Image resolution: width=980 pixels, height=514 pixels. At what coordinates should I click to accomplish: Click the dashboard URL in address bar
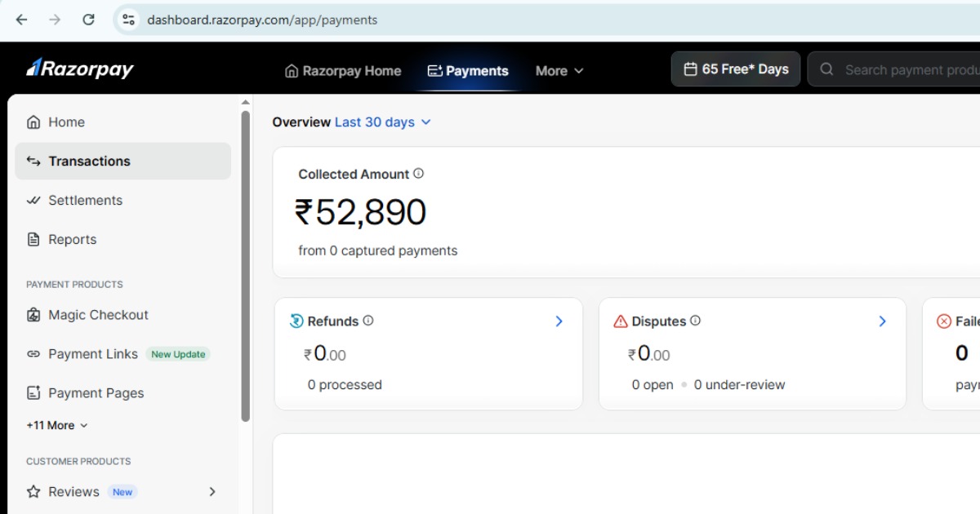coord(262,20)
